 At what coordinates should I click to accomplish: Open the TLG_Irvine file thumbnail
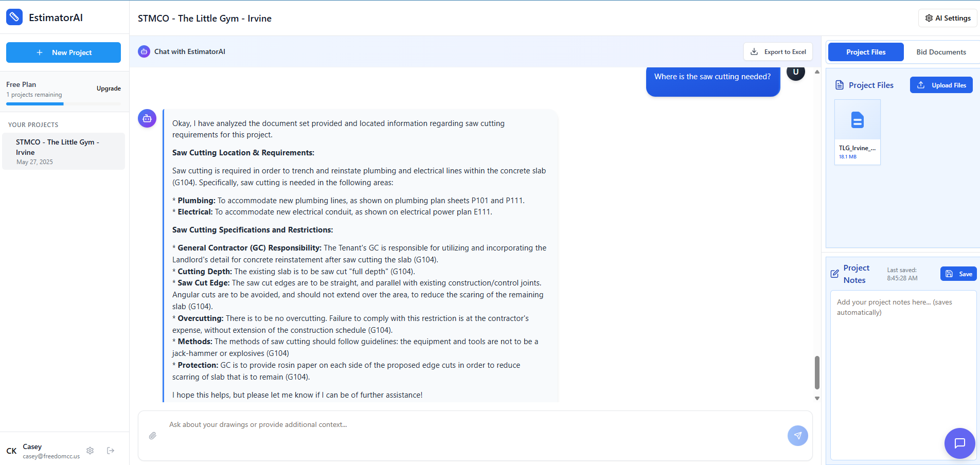click(857, 132)
